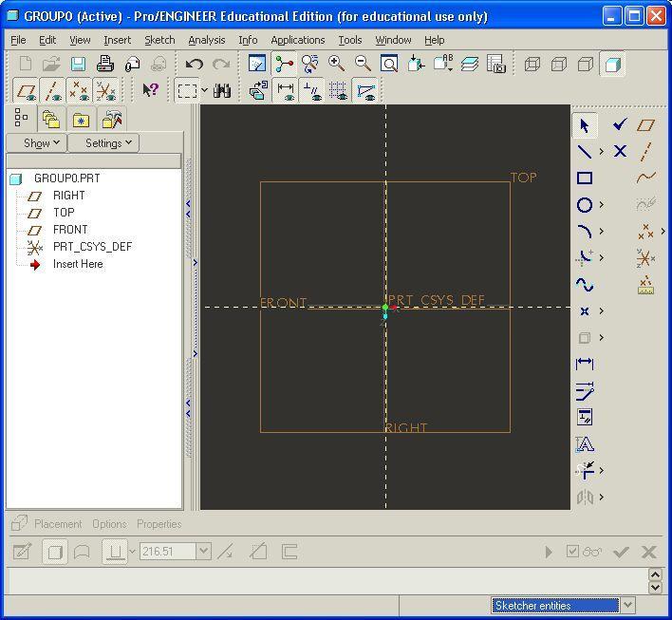Open the Sketcher entities filter dropdown

coord(627,605)
